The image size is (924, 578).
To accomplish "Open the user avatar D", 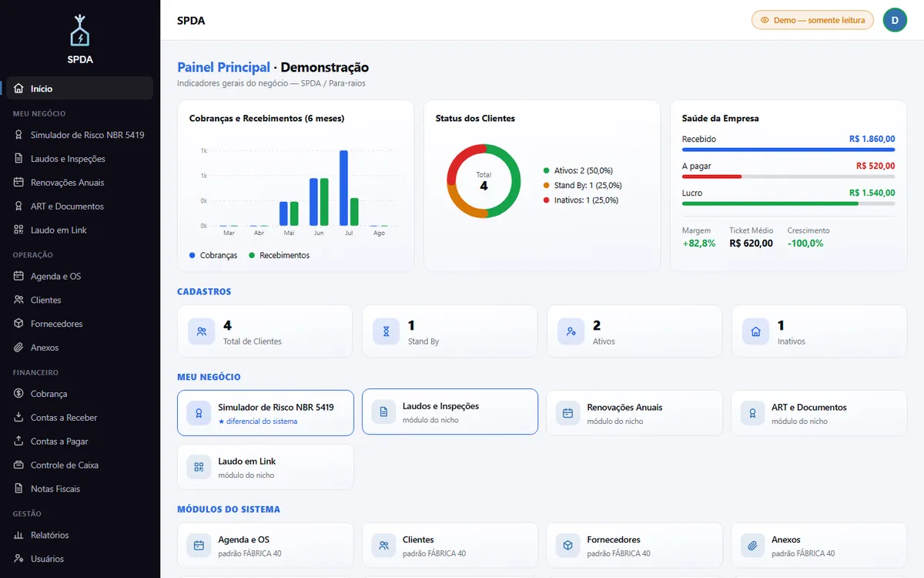I will coord(895,20).
